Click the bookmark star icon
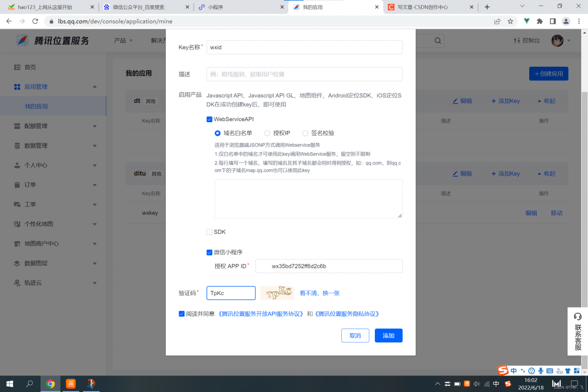The image size is (588, 392). pyautogui.click(x=510, y=21)
